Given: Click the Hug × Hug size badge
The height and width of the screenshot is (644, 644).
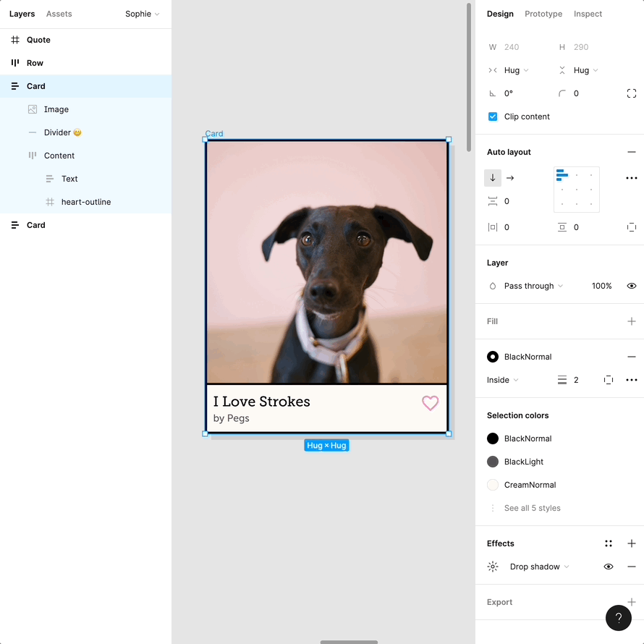Looking at the screenshot, I should click(x=326, y=445).
